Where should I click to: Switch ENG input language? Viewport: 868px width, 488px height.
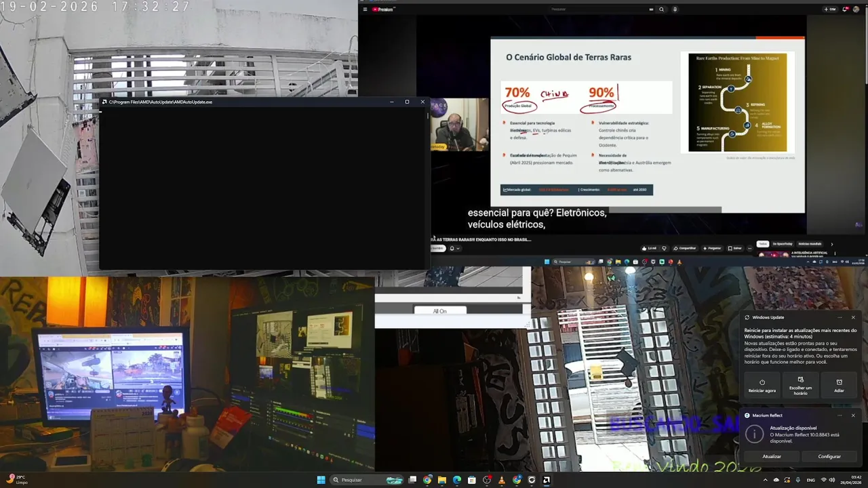(811, 480)
